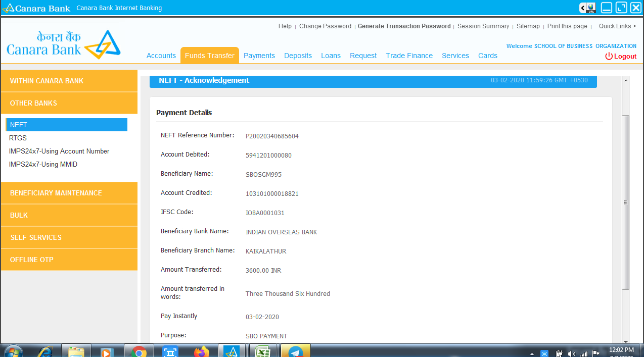Click Canara Bank app icon on taskbar
This screenshot has width=644, height=357.
[232, 351]
